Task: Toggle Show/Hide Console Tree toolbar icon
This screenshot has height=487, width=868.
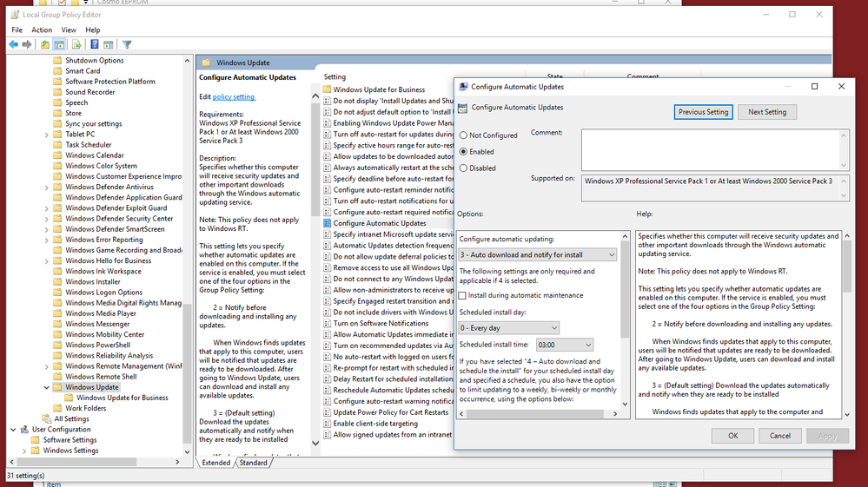Action: click(x=59, y=45)
